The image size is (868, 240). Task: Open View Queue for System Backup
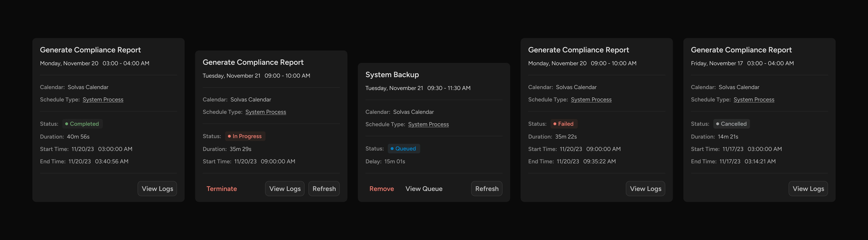pos(424,188)
